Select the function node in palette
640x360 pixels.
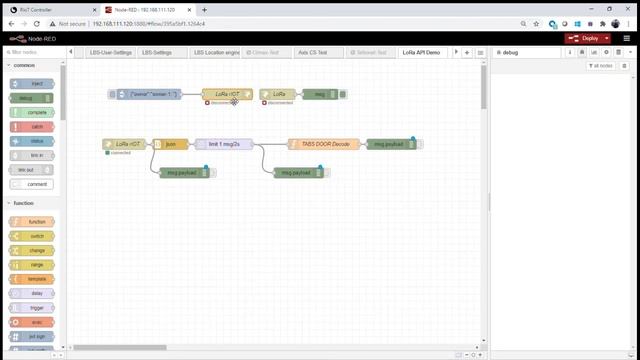[x=32, y=222]
